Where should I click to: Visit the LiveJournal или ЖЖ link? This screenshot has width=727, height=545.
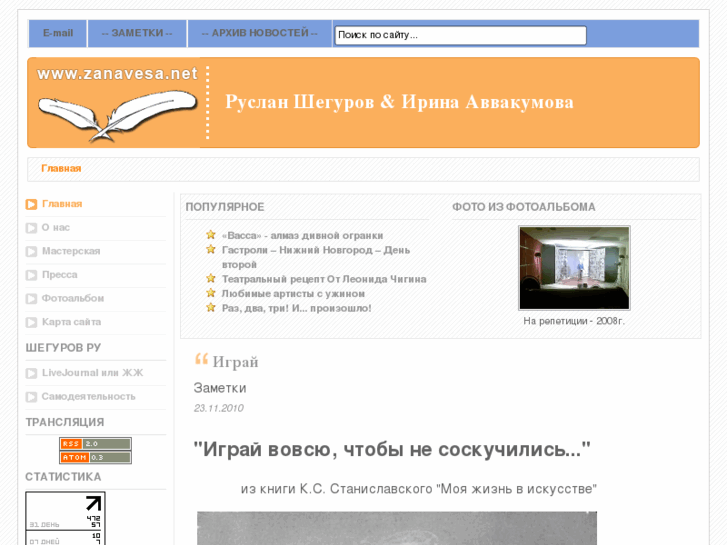pyautogui.click(x=92, y=373)
